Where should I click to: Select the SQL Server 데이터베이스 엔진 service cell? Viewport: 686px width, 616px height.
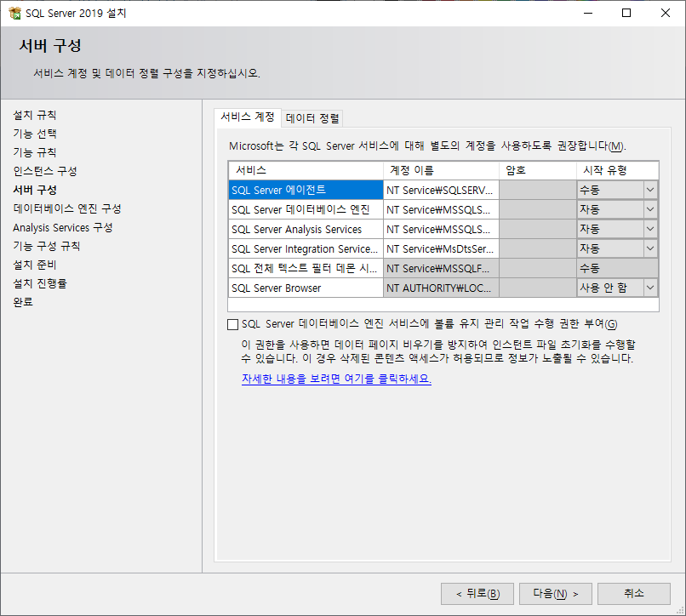306,209
